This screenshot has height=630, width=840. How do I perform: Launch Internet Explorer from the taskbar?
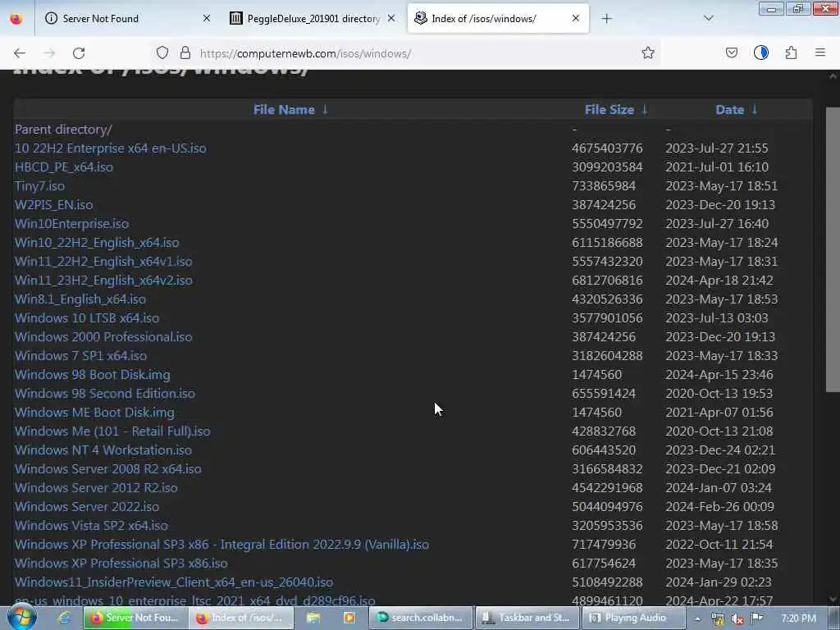coord(64,618)
